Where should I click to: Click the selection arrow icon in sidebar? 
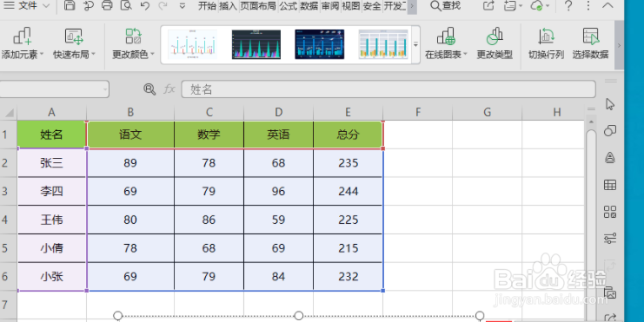coord(610,104)
